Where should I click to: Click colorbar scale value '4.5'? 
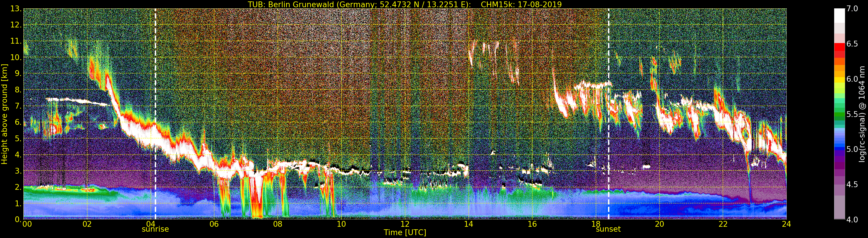tap(852, 184)
